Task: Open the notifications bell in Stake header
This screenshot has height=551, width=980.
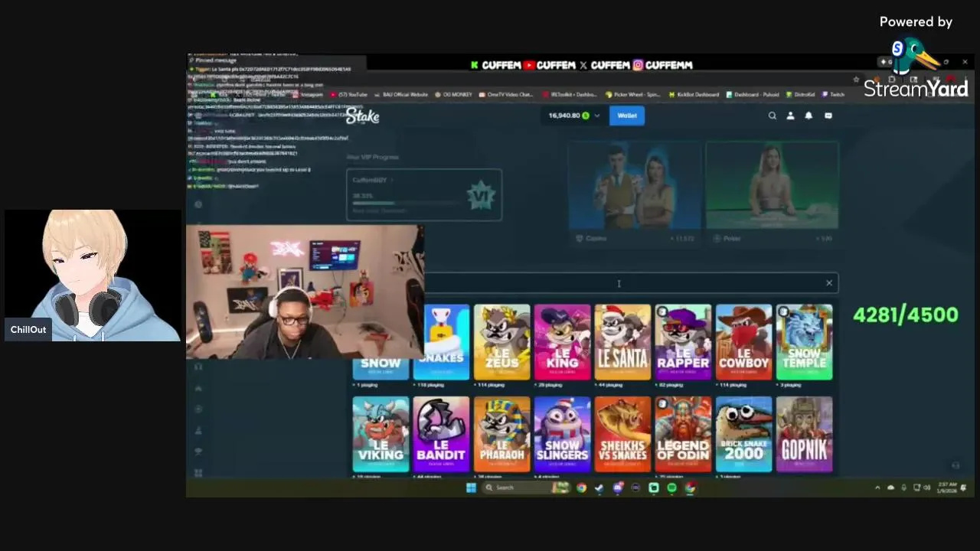Action: 808,116
